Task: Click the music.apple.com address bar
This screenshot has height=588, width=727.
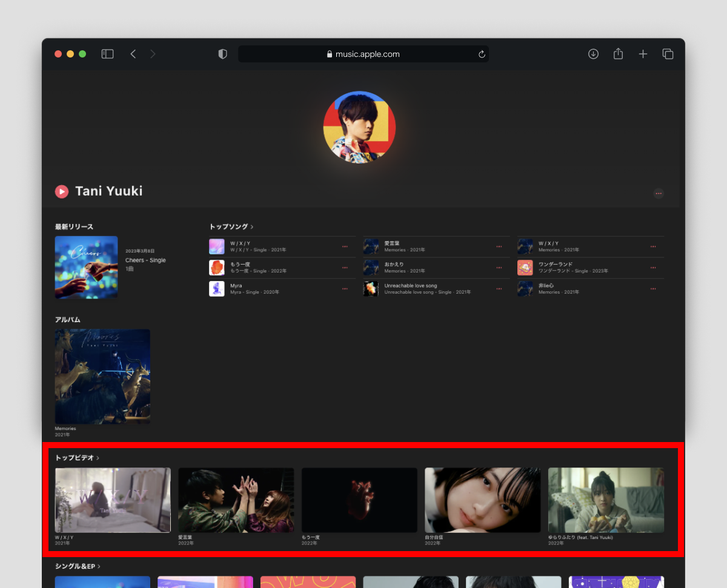Action: [x=363, y=54]
